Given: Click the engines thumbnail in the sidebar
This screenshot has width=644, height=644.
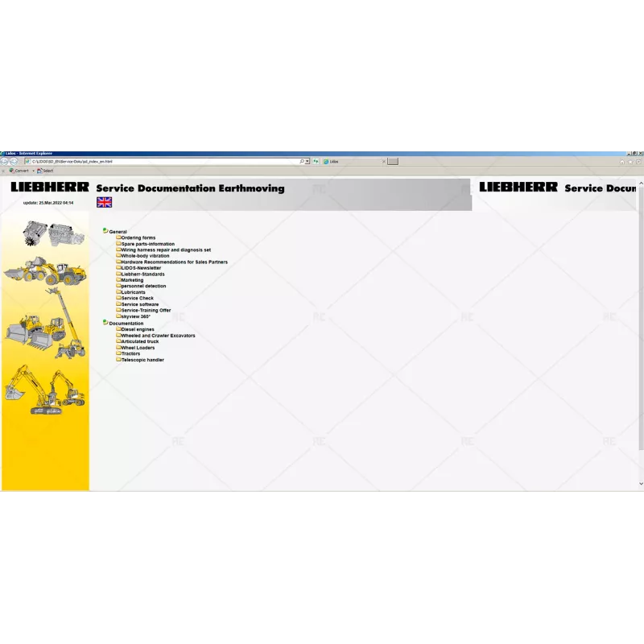Looking at the screenshot, I should (48, 233).
